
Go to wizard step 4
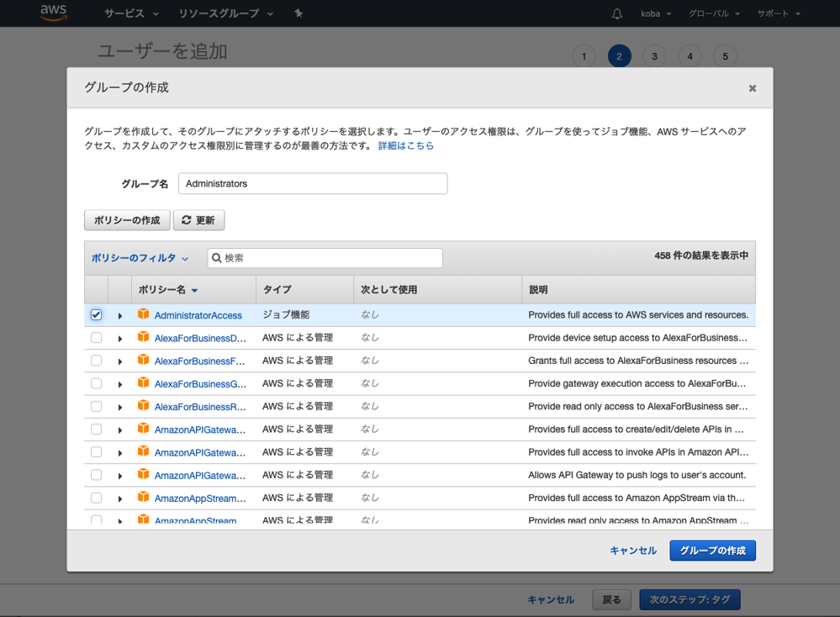tap(690, 56)
